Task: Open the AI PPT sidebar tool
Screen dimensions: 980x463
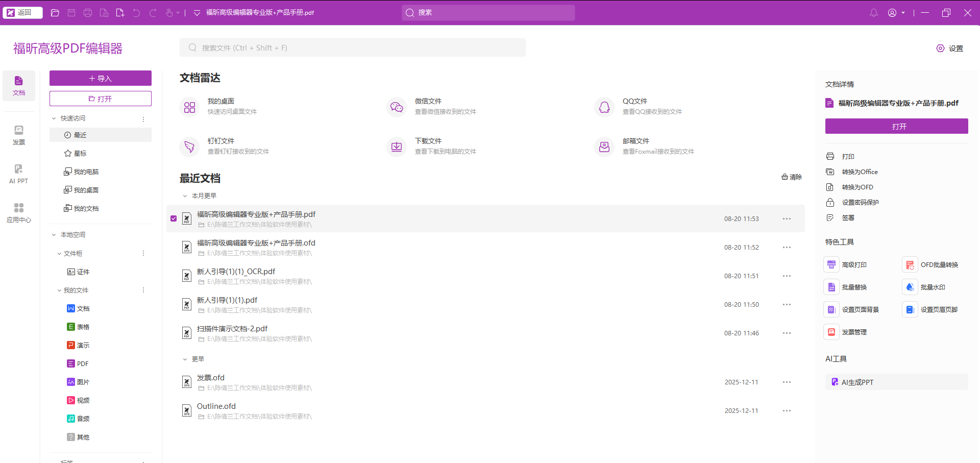Action: [x=19, y=174]
